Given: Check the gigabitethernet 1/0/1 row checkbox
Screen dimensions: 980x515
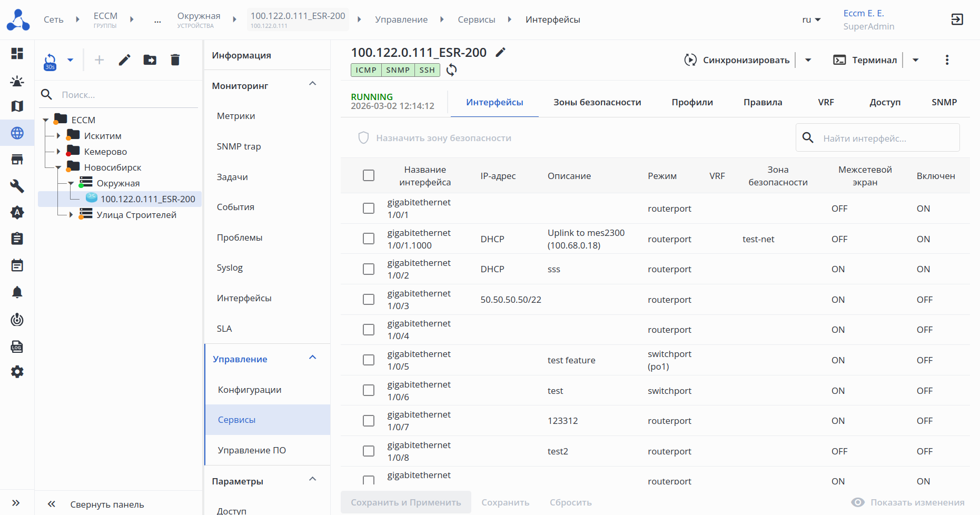Looking at the screenshot, I should point(369,209).
